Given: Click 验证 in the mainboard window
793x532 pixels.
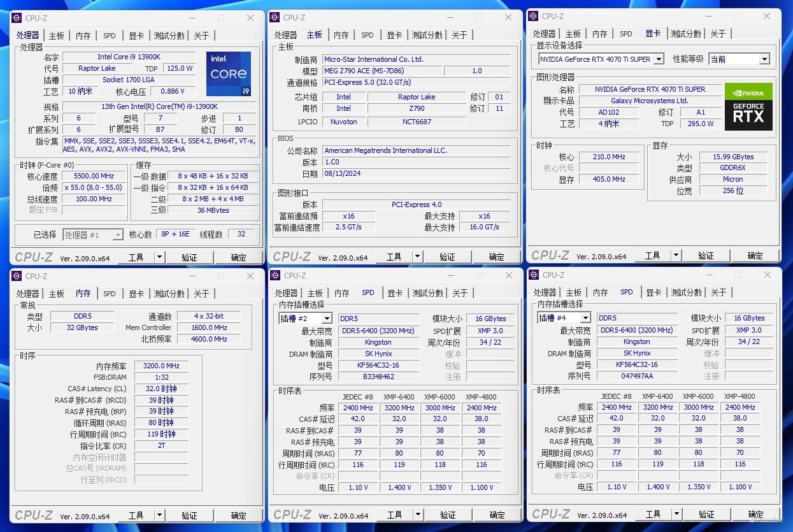Looking at the screenshot, I should pos(447,257).
